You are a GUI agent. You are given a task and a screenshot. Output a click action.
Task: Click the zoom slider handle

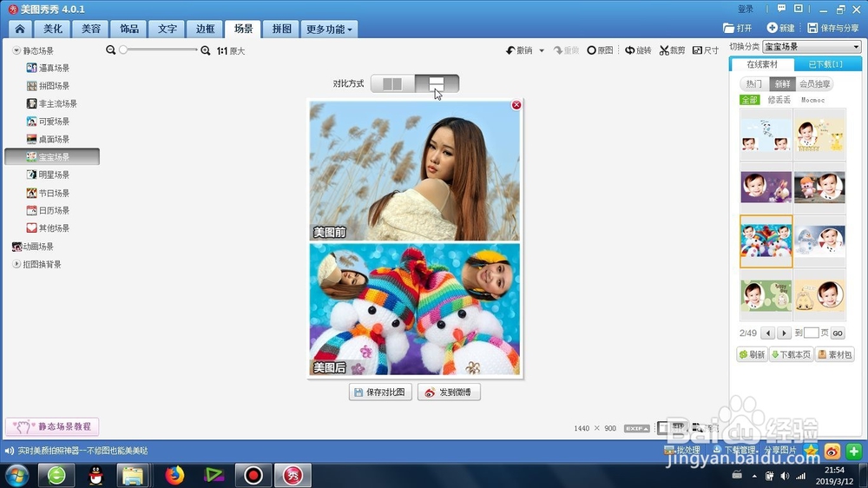pos(123,49)
